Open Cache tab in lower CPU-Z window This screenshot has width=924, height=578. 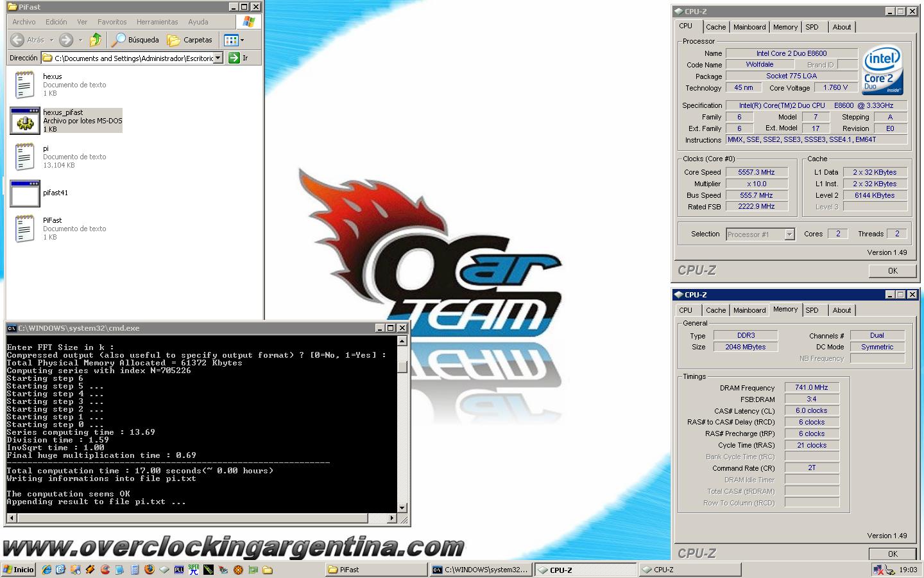715,310
